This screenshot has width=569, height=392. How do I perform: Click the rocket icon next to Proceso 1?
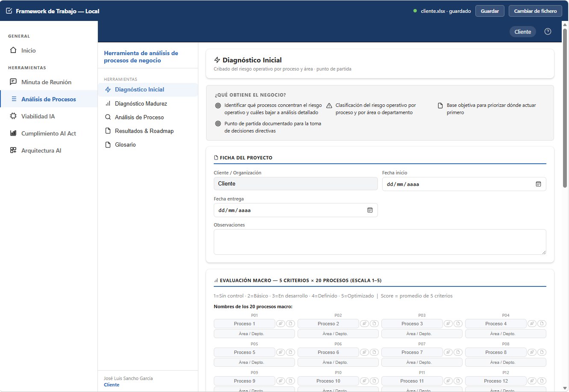point(280,324)
